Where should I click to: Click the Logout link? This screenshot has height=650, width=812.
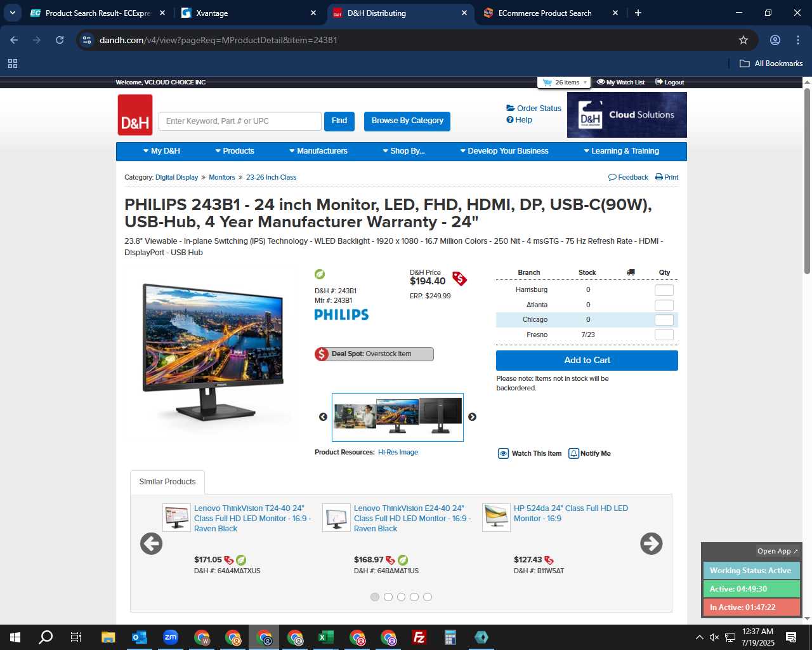coord(670,83)
